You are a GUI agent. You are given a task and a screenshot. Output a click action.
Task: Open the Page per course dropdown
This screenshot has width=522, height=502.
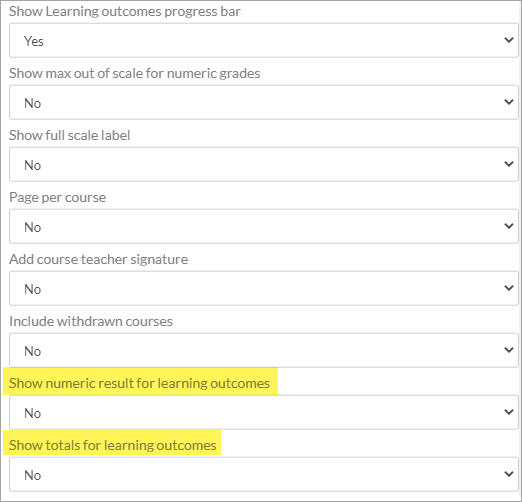[x=264, y=226]
